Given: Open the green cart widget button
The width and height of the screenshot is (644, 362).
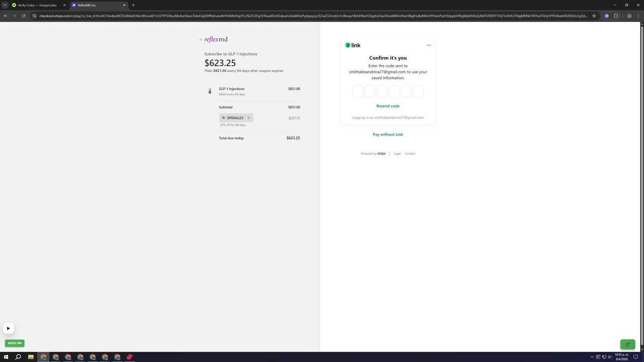Looking at the screenshot, I should (627, 344).
